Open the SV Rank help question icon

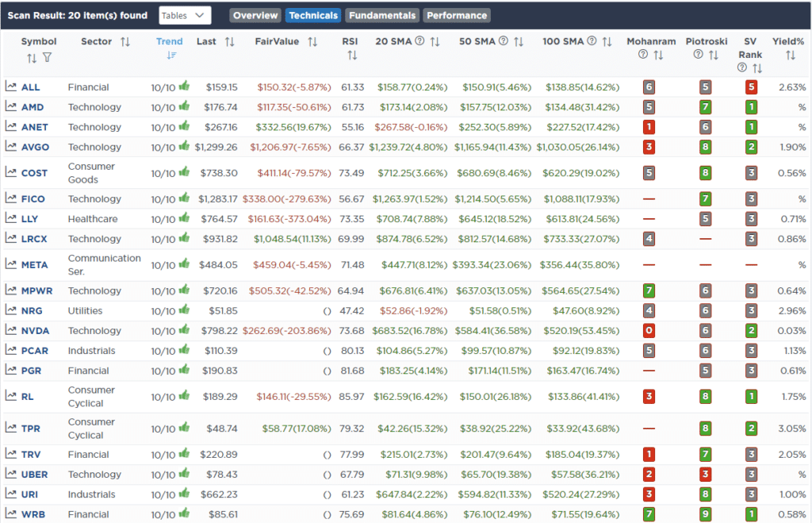pos(742,67)
